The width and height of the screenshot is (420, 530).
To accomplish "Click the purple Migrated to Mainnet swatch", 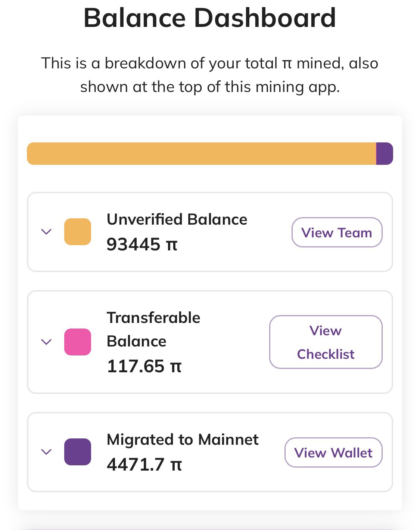I will pos(78,452).
